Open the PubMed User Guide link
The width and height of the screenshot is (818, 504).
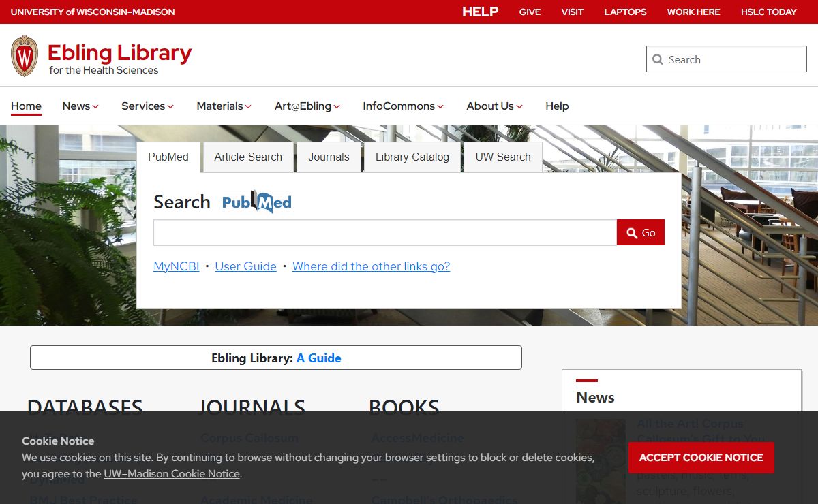tap(246, 266)
